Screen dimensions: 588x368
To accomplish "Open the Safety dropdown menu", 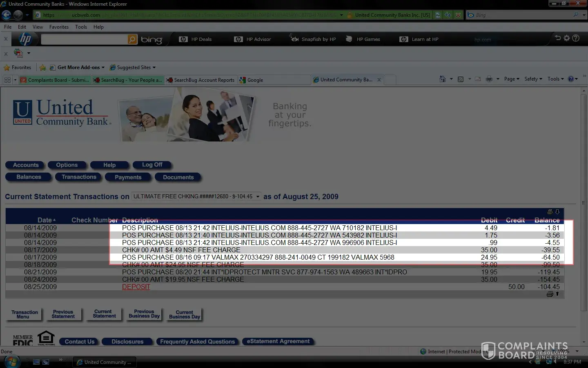I will pos(533,79).
